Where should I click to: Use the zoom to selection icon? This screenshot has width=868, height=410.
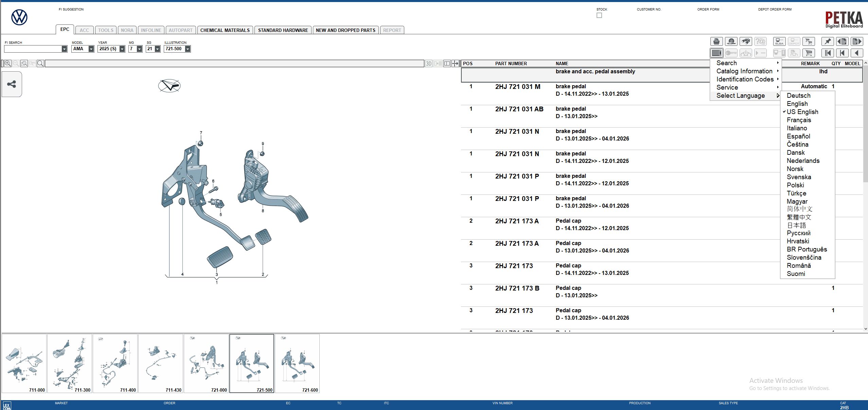pos(24,64)
